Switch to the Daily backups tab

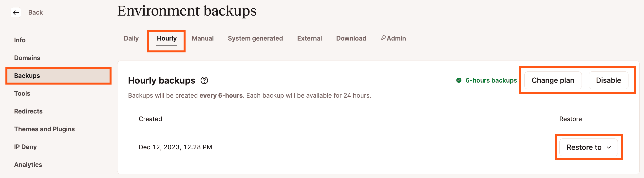(x=131, y=38)
